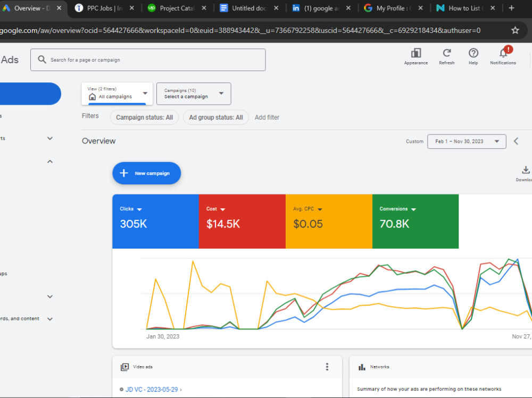Close the Untitled document tab
Viewport: 532px width, 398px height.
[x=276, y=8]
